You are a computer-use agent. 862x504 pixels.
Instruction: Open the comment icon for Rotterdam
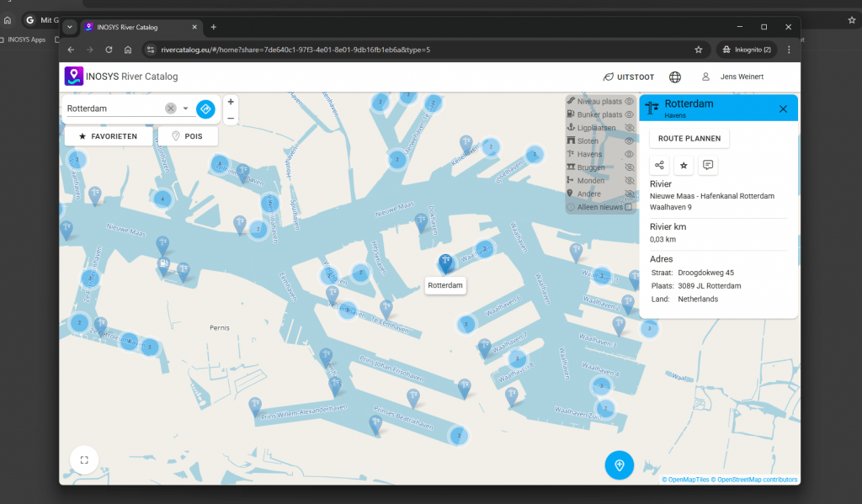pyautogui.click(x=708, y=166)
